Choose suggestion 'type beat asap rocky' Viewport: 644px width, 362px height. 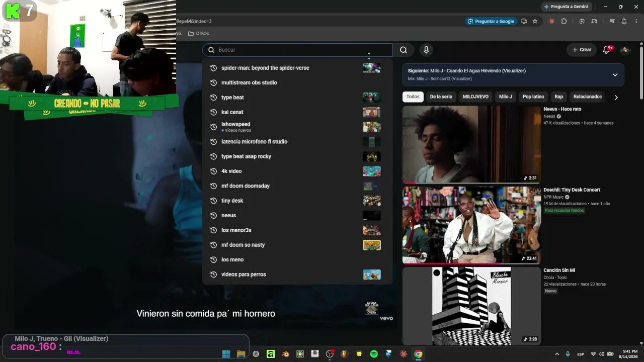point(297,156)
